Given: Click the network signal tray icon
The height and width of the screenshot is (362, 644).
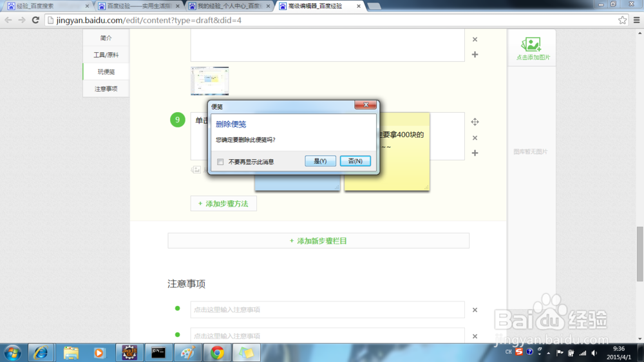Looking at the screenshot, I should tap(582, 353).
